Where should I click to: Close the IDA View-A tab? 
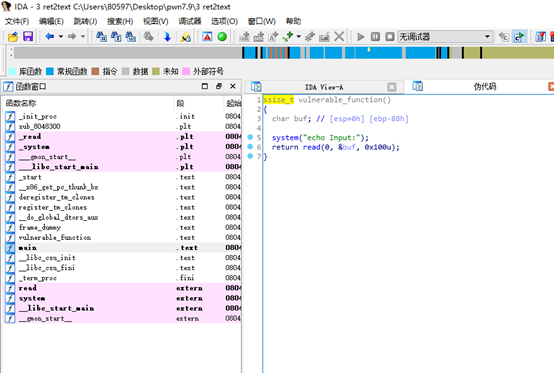click(x=391, y=87)
